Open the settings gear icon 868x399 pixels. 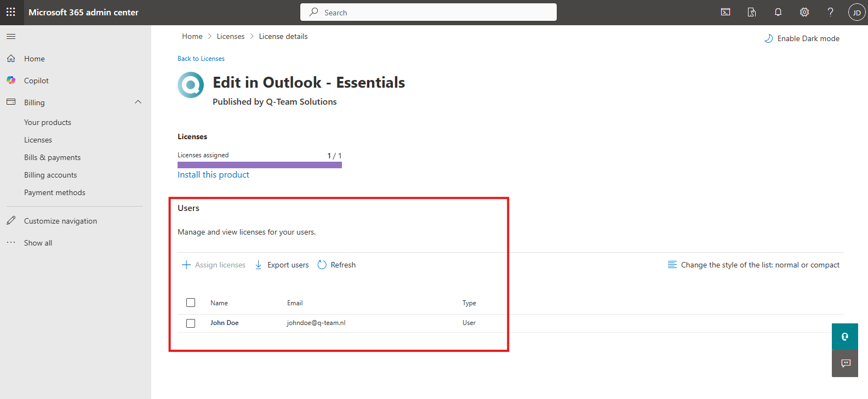click(804, 12)
